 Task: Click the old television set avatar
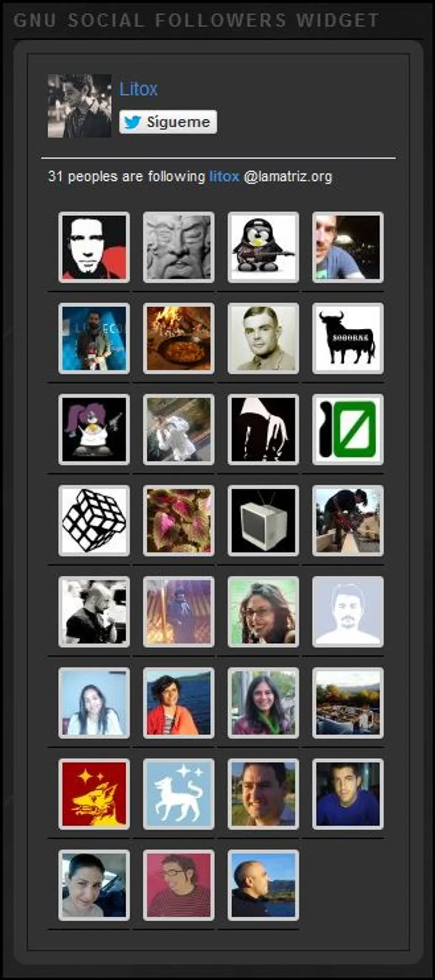click(263, 521)
